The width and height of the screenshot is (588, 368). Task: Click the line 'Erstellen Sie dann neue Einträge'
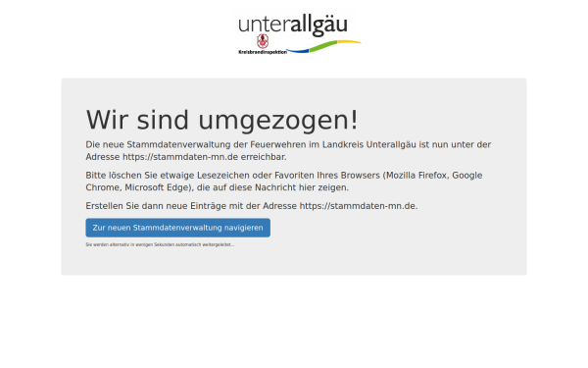click(252, 206)
